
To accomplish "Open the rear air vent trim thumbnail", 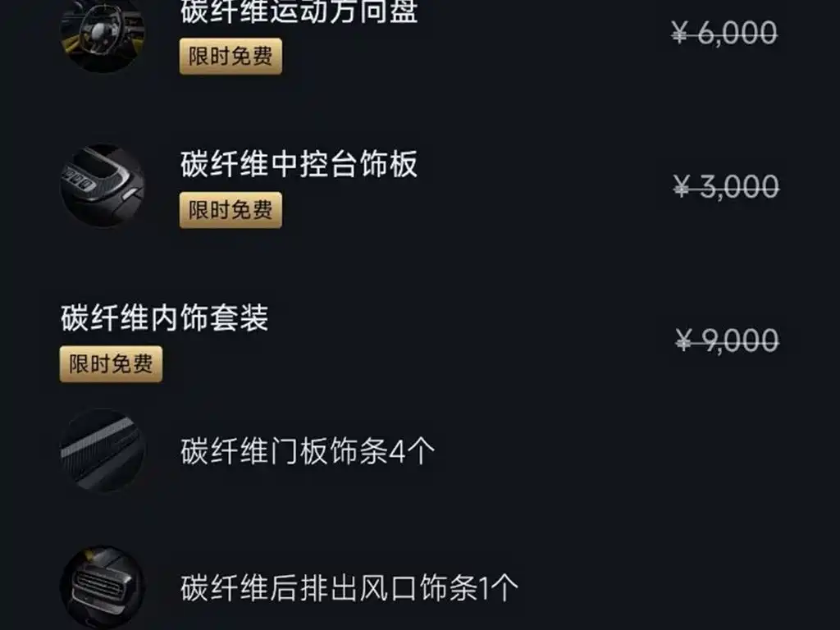I will (103, 587).
